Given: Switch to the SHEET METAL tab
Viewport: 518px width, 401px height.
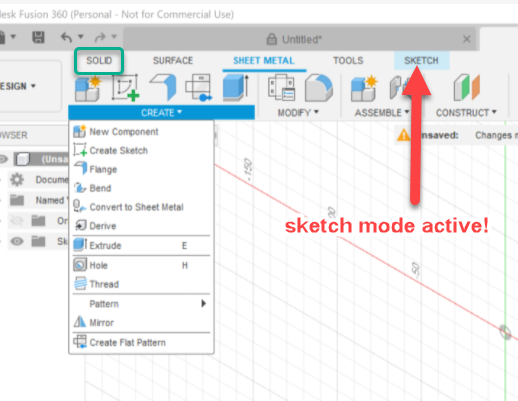Looking at the screenshot, I should [264, 61].
